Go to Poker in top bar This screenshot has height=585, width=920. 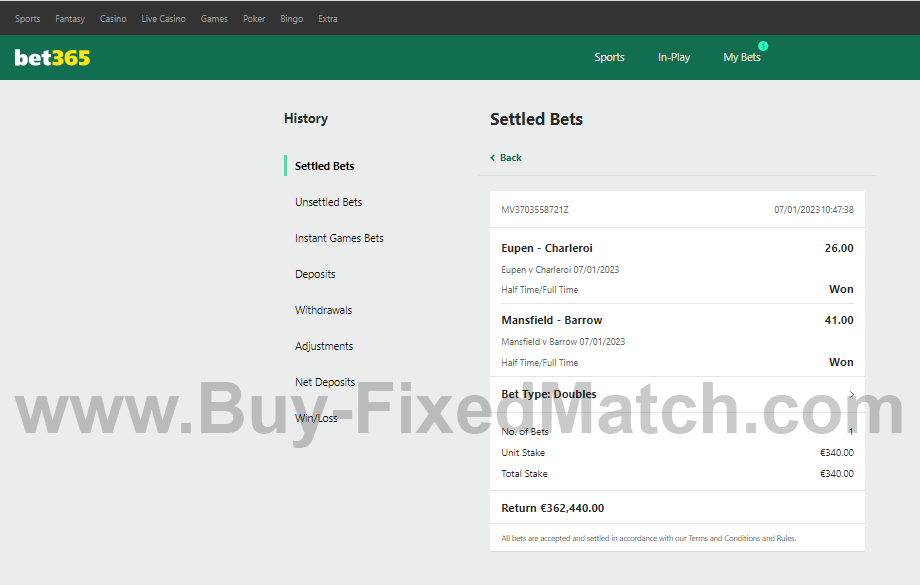click(x=254, y=19)
